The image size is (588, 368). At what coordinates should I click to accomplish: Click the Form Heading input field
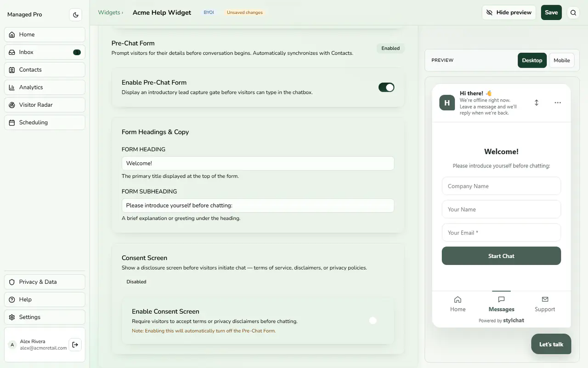tap(258, 163)
